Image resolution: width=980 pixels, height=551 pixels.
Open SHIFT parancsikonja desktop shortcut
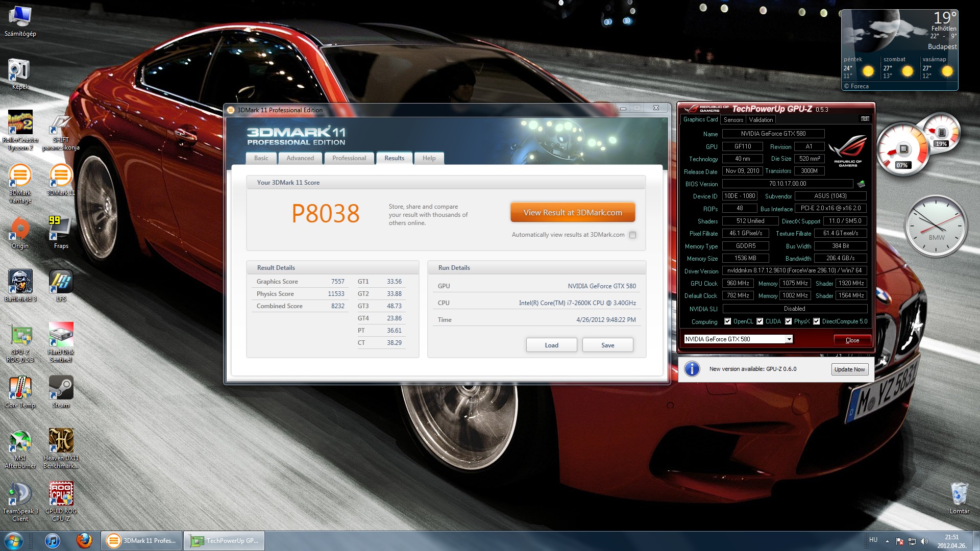[61, 130]
